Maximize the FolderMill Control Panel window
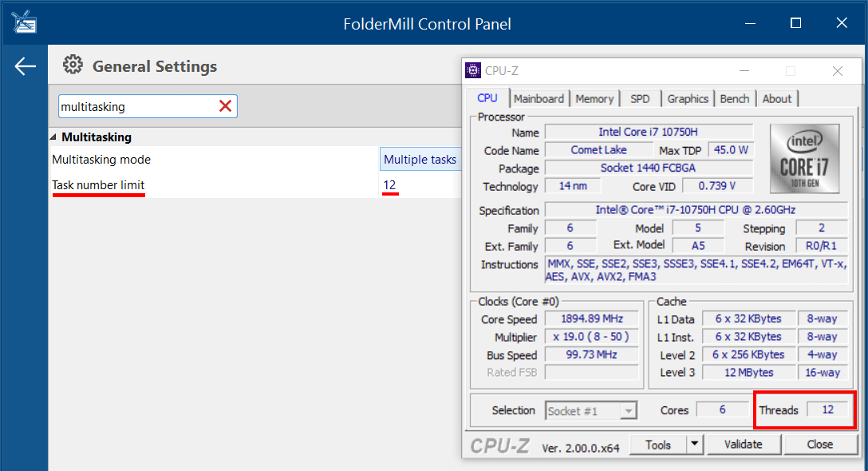This screenshot has width=868, height=471. 795,22
